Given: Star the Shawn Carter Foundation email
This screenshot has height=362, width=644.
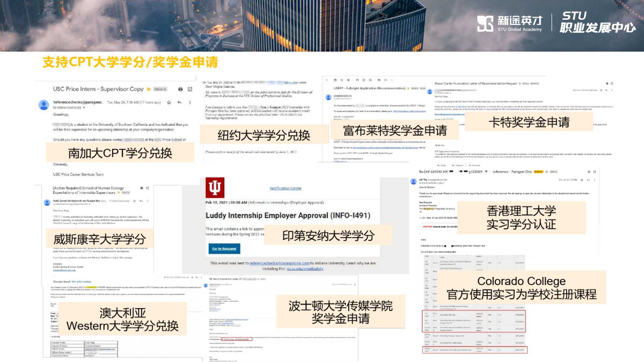Looking at the screenshot, I should point(601,90).
